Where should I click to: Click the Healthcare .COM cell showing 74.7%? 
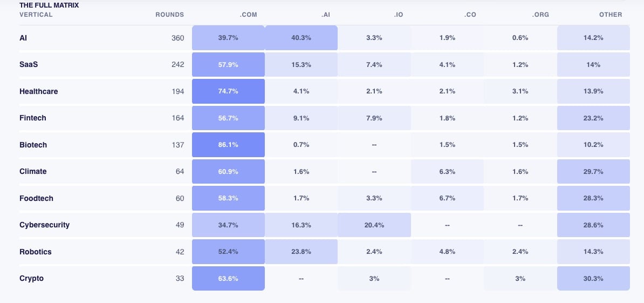228,91
